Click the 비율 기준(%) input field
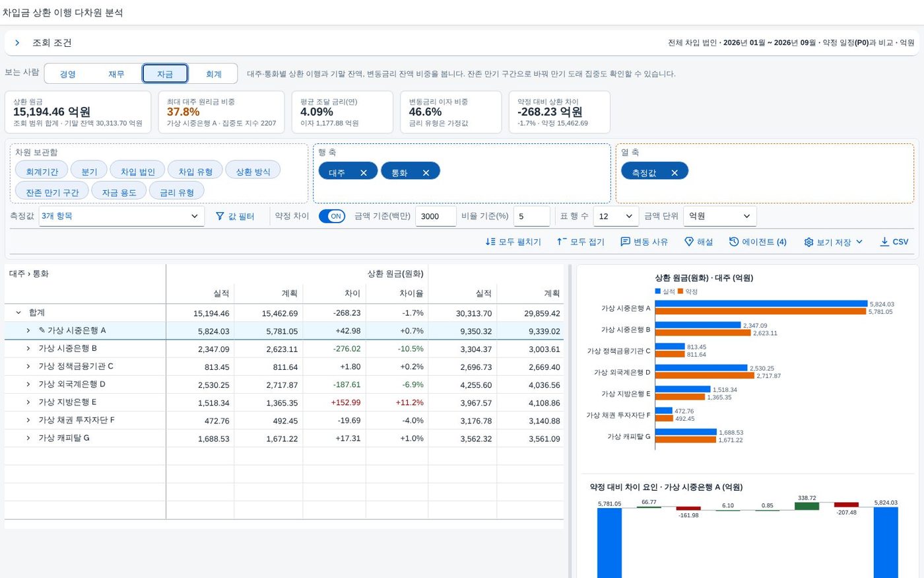 531,216
